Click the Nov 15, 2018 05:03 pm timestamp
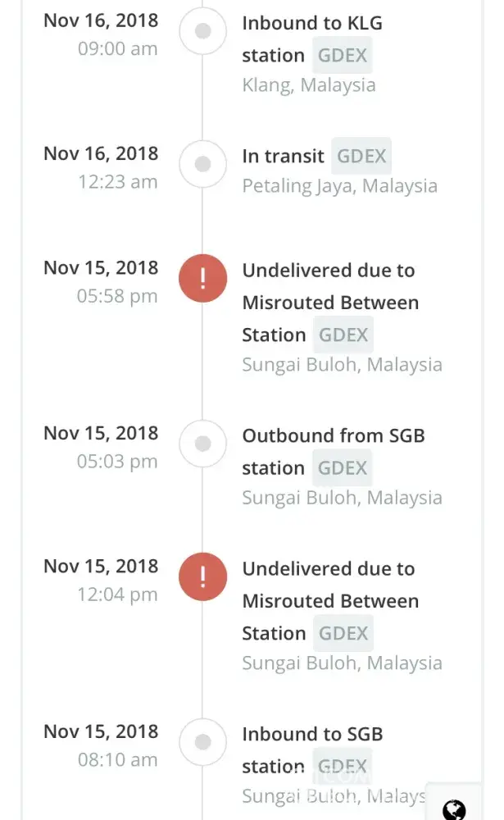Viewport: 504px width, 820px height. [101, 447]
